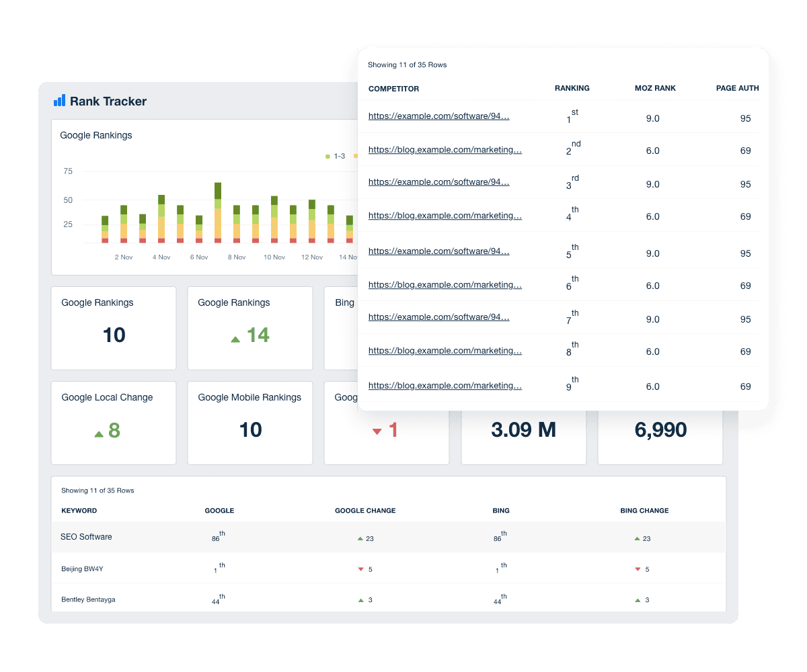Click the Google Mobile Rankings stat card
The width and height of the screenshot is (807, 672).
[250, 423]
